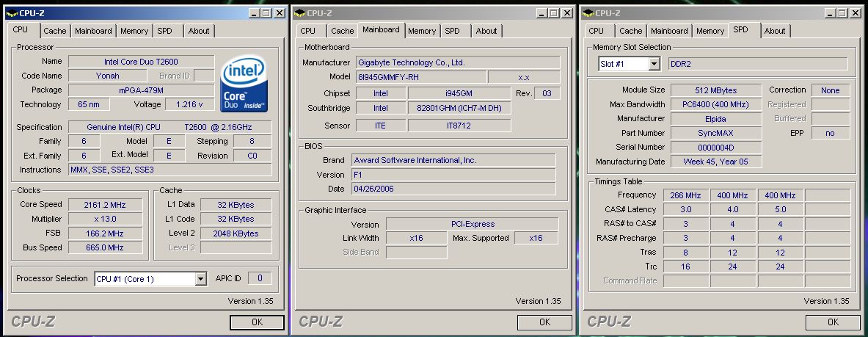868x337 pixels.
Task: Open Memory tab in the Mainboard window
Action: click(422, 31)
